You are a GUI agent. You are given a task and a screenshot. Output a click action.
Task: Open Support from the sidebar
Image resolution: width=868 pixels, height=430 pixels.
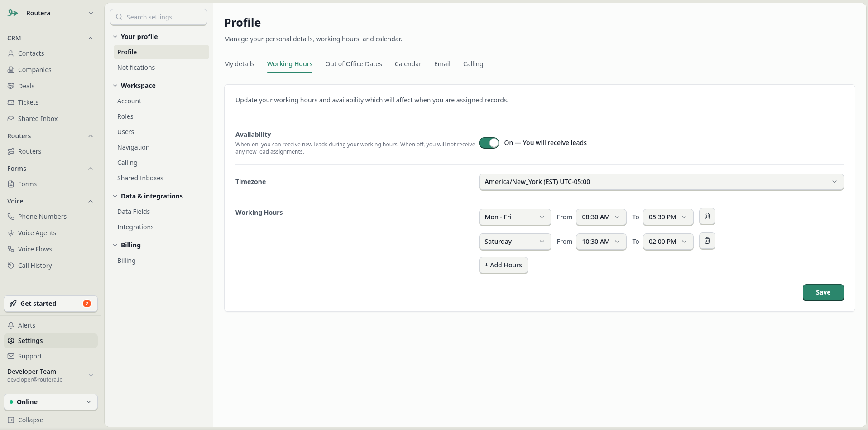coord(50,356)
